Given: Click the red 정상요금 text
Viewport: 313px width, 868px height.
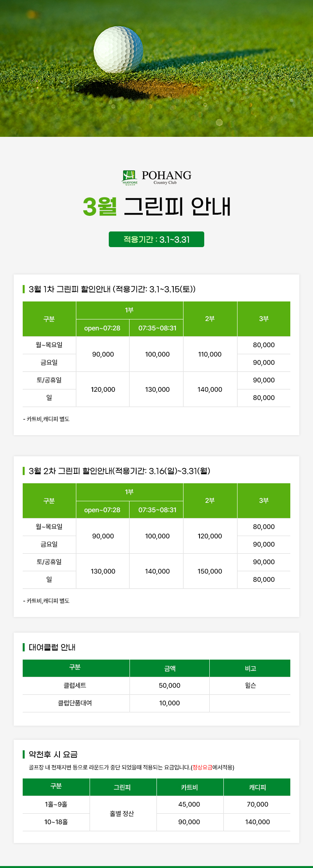Looking at the screenshot, I should (202, 767).
